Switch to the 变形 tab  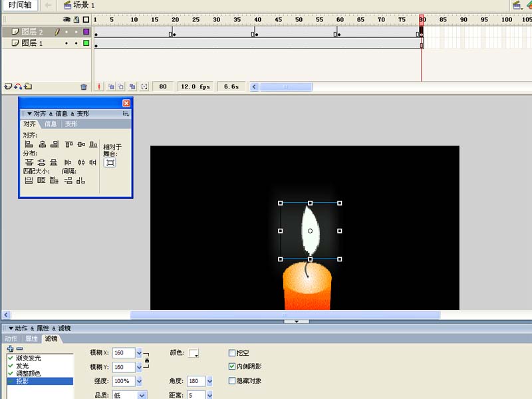(71, 124)
